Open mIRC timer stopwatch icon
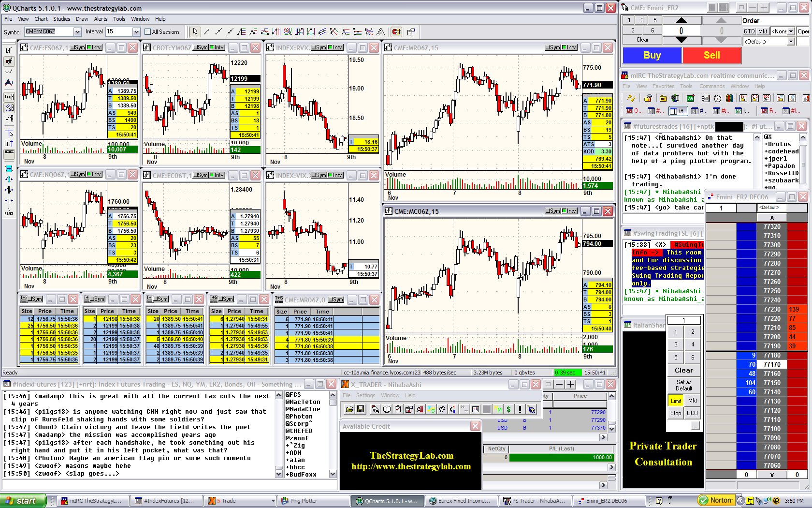This screenshot has width=812, height=508. click(718, 98)
